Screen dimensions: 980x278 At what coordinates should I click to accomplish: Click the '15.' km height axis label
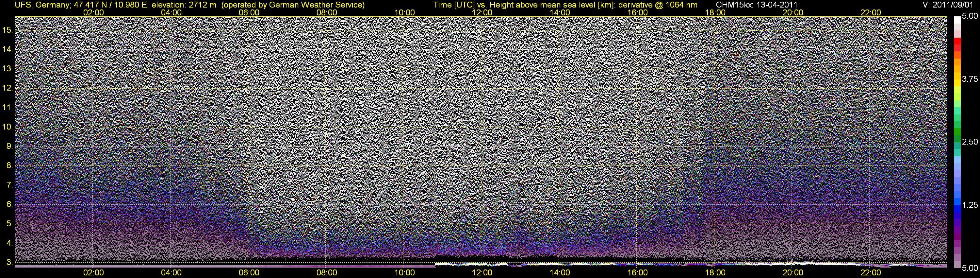(8, 30)
